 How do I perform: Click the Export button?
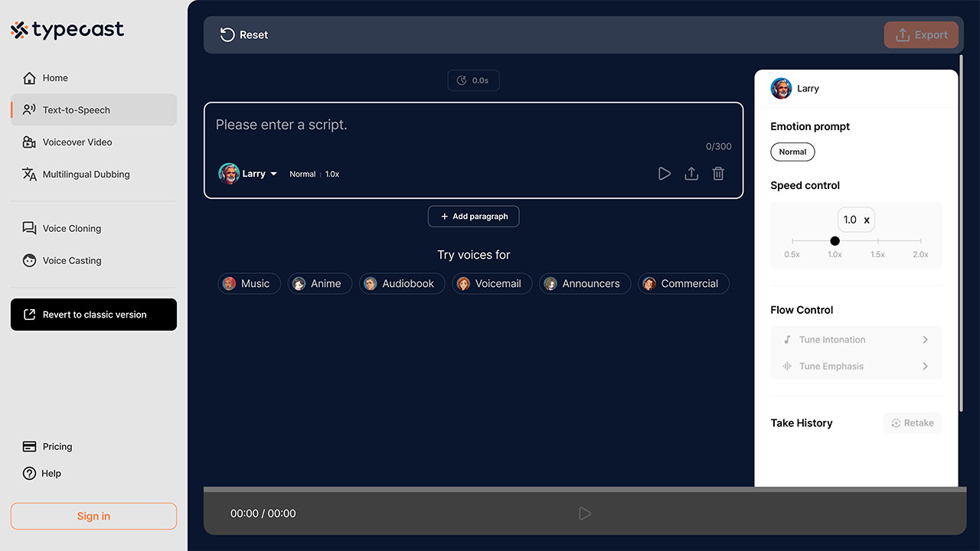coord(921,35)
